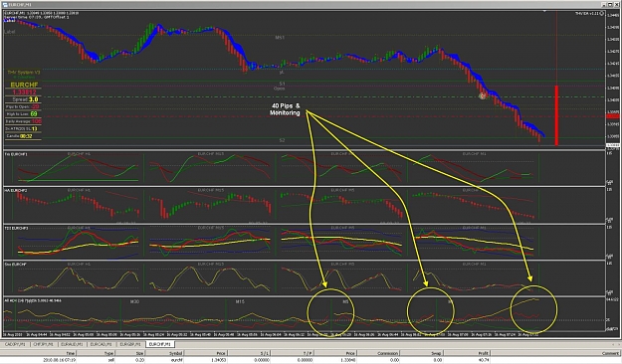
Task: Click the red 1.33812 price readout
Action: (24, 91)
